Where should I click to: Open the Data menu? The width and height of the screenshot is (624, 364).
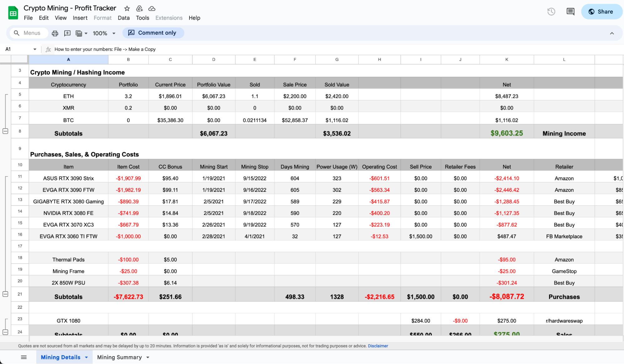pos(123,18)
